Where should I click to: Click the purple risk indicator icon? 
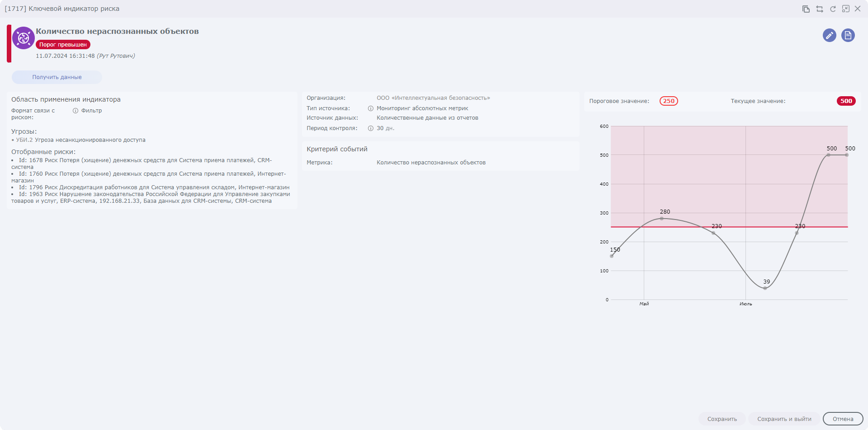24,38
